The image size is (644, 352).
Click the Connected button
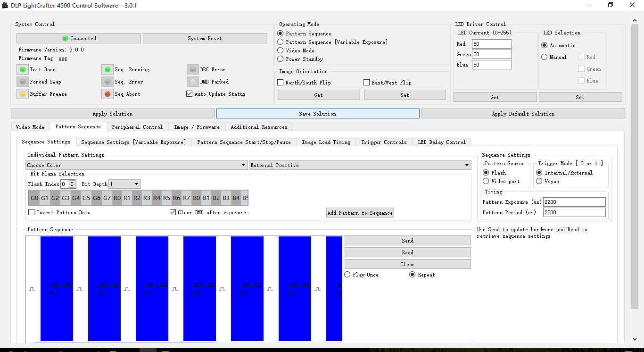pos(79,38)
